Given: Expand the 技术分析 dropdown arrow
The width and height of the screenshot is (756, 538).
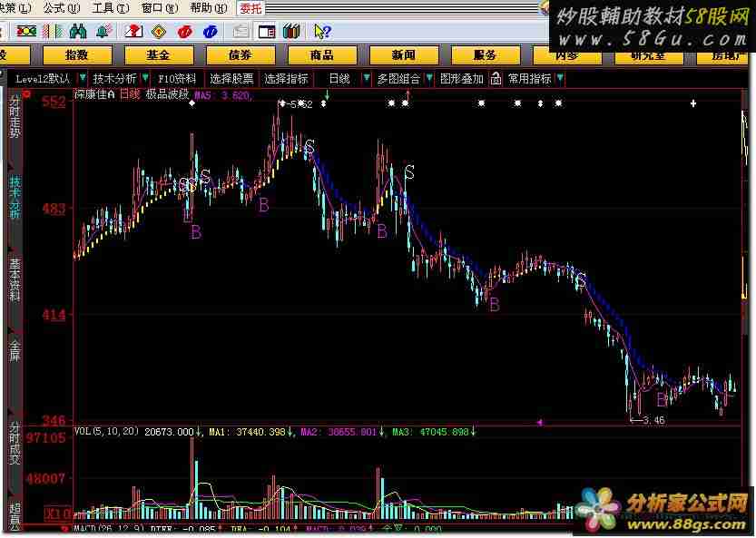Looking at the screenshot, I should [145, 78].
